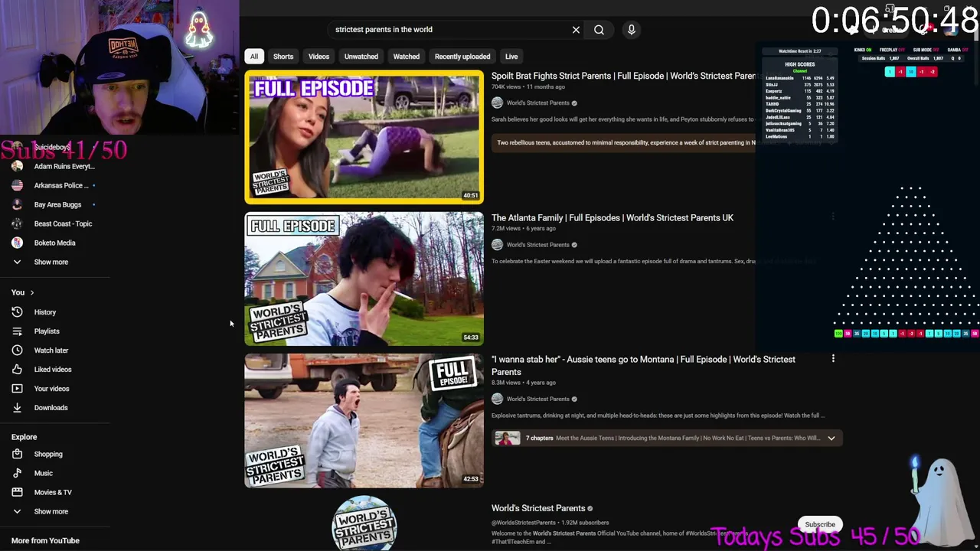Screen dimensions: 980x551
Task: Select the Live filter chip
Action: pos(511,57)
